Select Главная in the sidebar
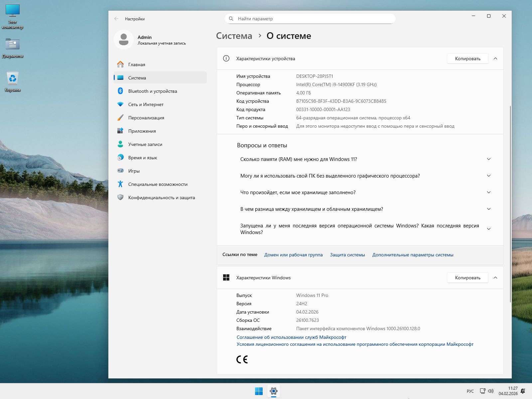The width and height of the screenshot is (532, 399). pos(137,65)
